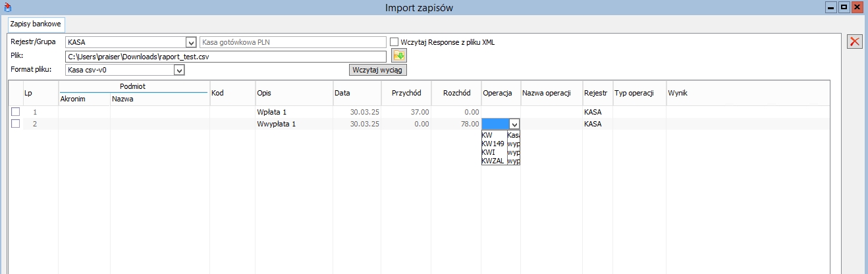Switch to the Zapisy bankowe tab
The height and width of the screenshot is (274, 868).
coord(36,23)
